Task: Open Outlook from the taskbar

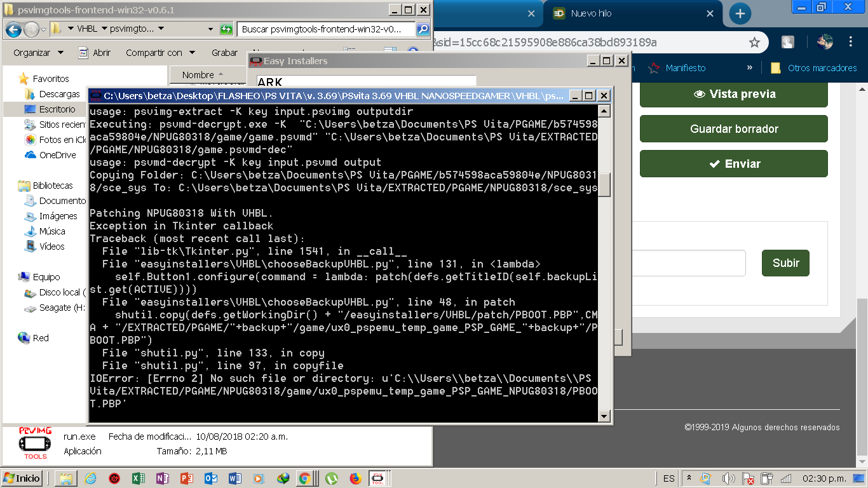Action: pyautogui.click(x=210, y=478)
